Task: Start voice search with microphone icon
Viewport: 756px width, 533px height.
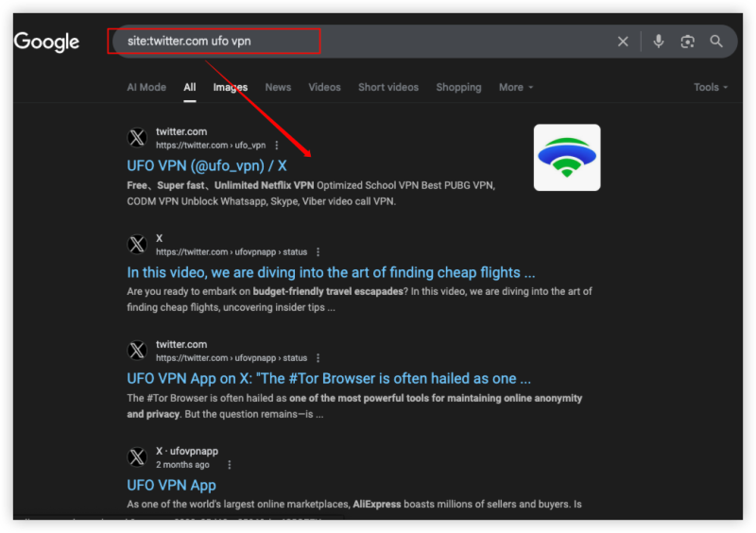Action: pos(658,42)
